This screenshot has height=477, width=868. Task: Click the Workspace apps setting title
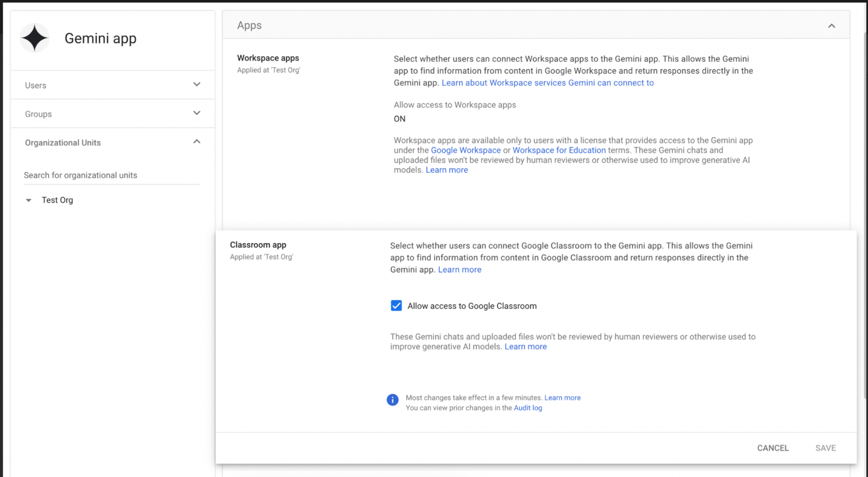(268, 58)
